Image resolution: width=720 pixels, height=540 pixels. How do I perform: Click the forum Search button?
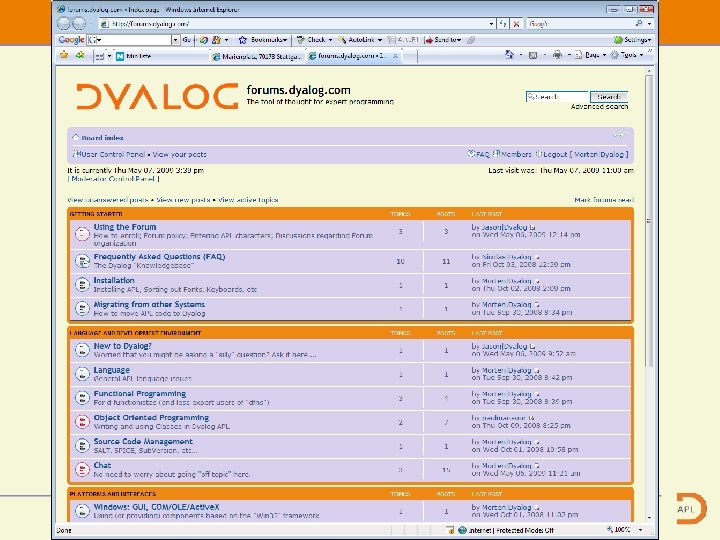(x=609, y=97)
